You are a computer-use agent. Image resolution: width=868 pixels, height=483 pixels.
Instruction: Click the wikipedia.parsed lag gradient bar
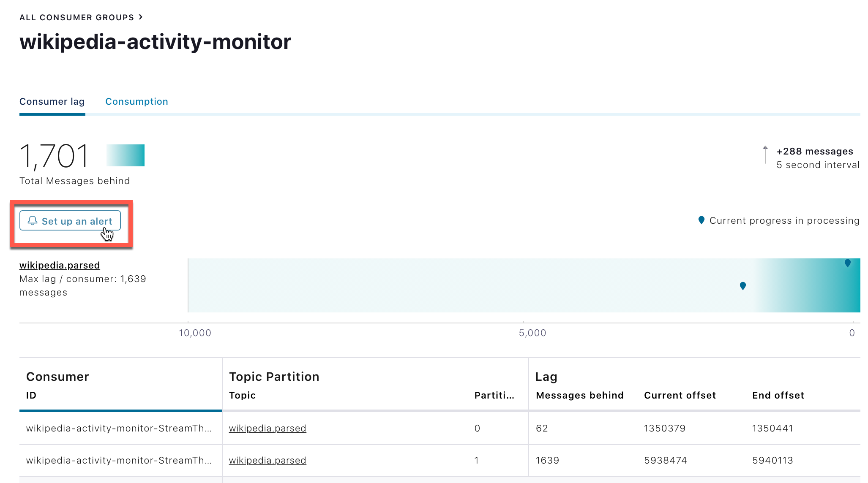point(524,285)
